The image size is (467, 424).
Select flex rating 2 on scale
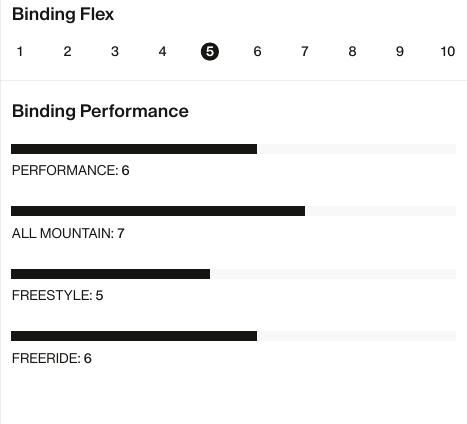point(67,52)
